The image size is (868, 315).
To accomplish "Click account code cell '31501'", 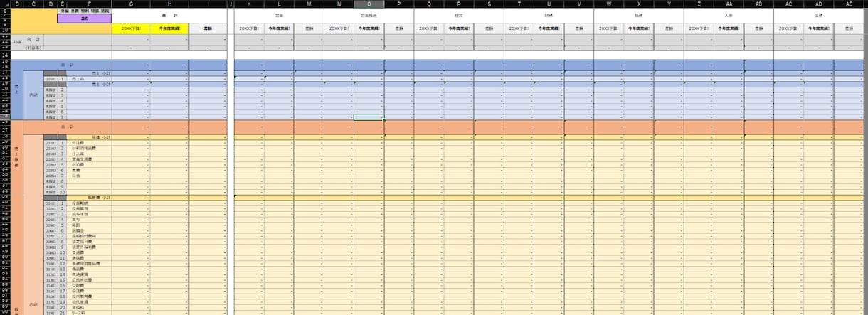I will coord(51,291).
